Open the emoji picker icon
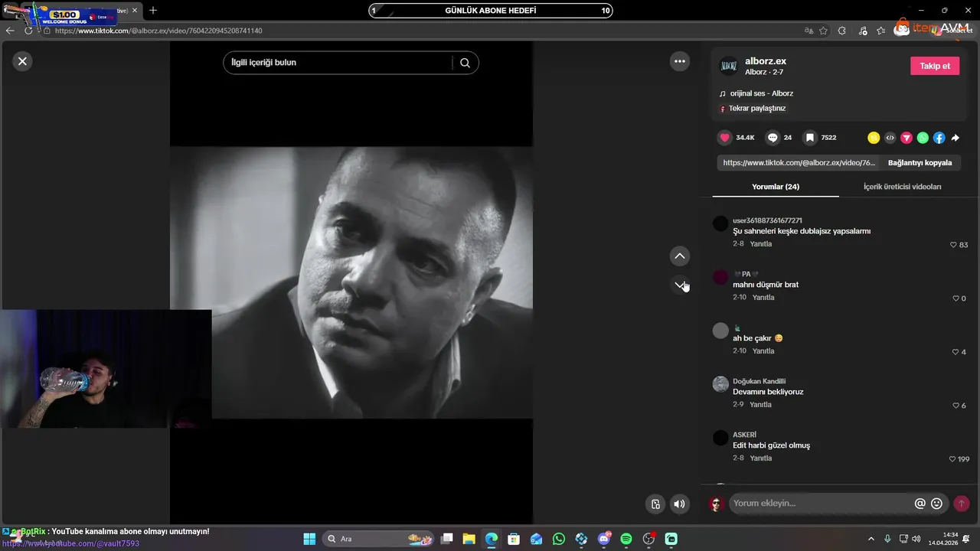The width and height of the screenshot is (980, 551). pyautogui.click(x=936, y=504)
